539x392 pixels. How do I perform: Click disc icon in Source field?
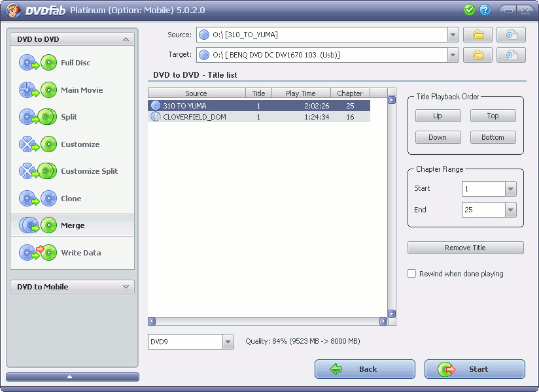(204, 35)
